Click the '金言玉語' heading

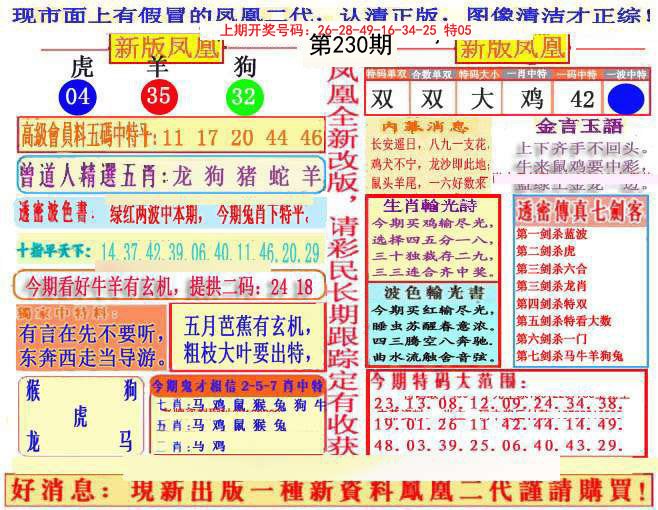(x=579, y=127)
